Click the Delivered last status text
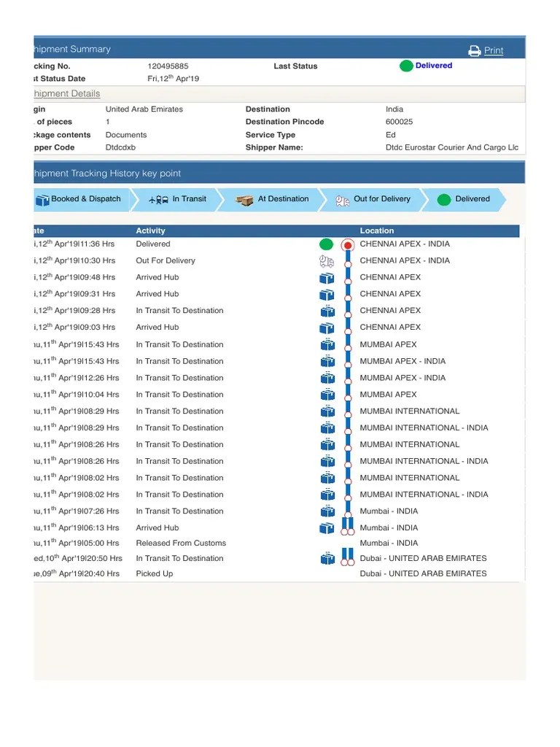This screenshot has width=560, height=747. click(x=434, y=66)
